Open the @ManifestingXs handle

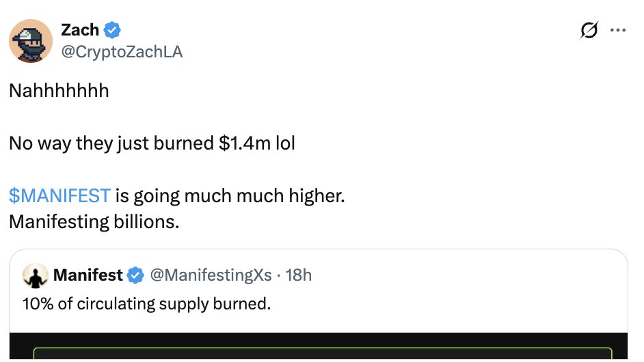[211, 275]
